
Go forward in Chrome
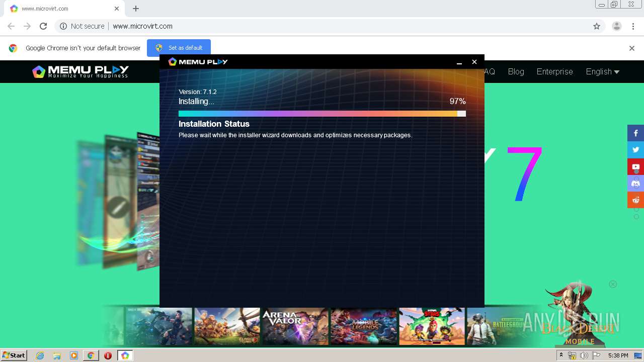pos(27,26)
